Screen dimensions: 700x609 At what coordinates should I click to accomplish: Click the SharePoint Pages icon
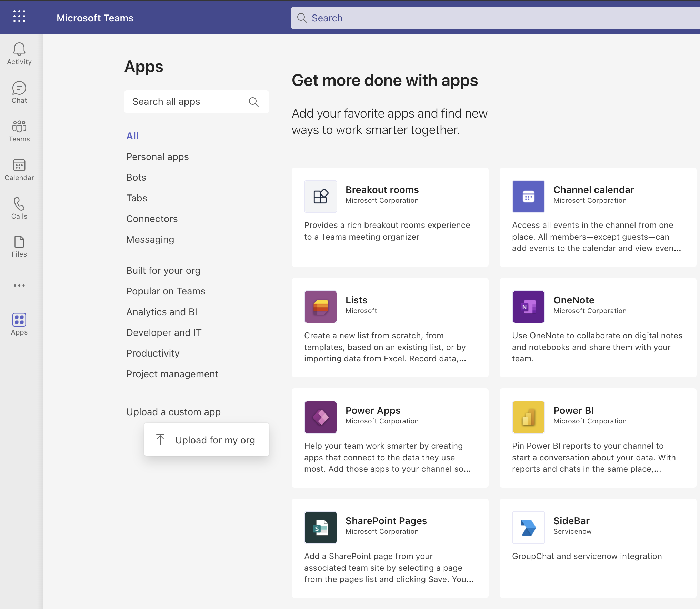(x=321, y=528)
